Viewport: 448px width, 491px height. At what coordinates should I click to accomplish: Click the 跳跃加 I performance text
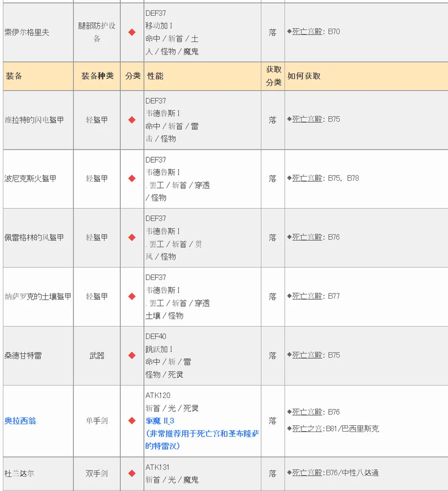click(x=159, y=349)
